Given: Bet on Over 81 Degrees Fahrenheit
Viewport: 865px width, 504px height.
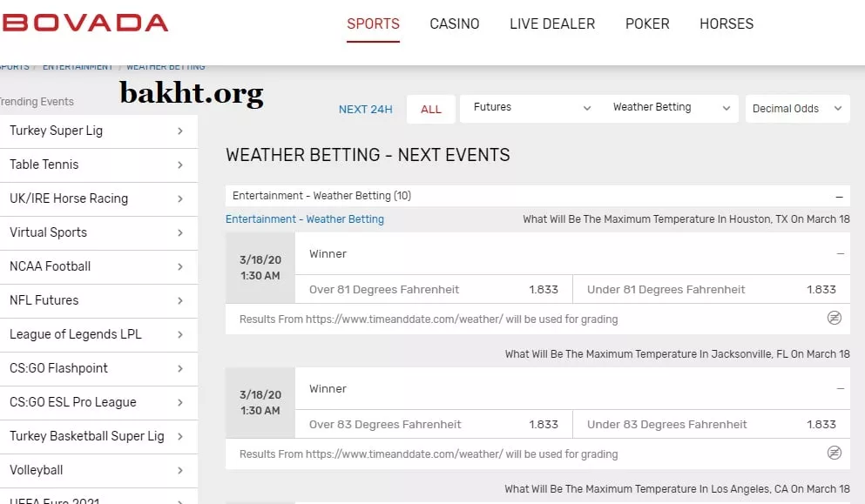Looking at the screenshot, I should (433, 289).
